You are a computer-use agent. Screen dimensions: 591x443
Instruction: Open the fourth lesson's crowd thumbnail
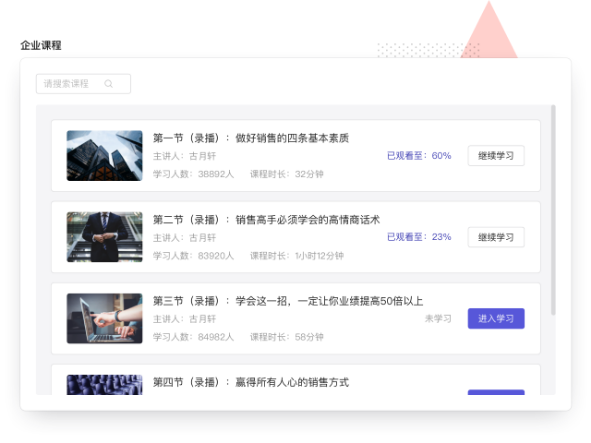105,385
